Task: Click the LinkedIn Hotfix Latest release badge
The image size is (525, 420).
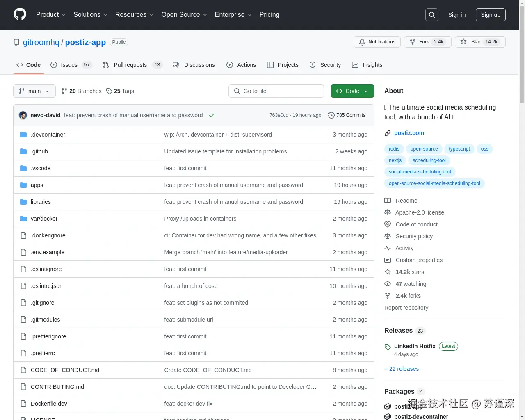Action: point(448,346)
